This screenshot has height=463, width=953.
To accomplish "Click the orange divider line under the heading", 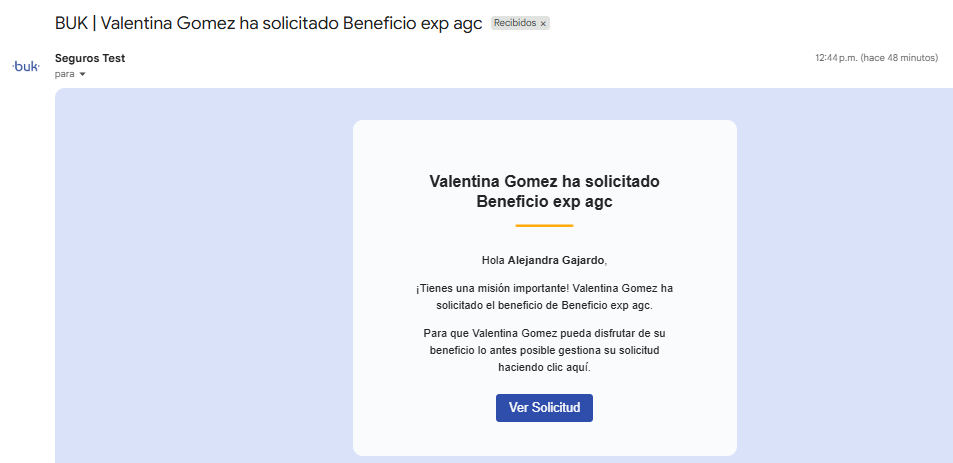I will (544, 226).
